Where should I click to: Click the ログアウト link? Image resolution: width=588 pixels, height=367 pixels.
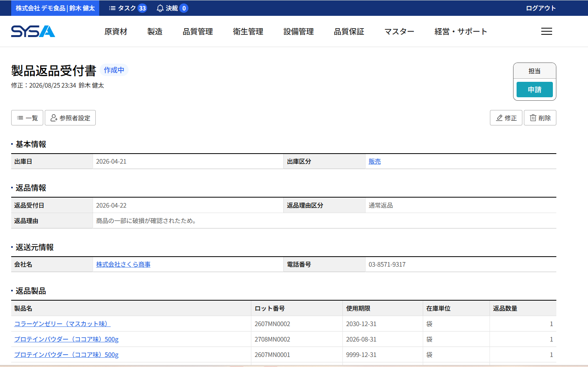click(x=541, y=8)
